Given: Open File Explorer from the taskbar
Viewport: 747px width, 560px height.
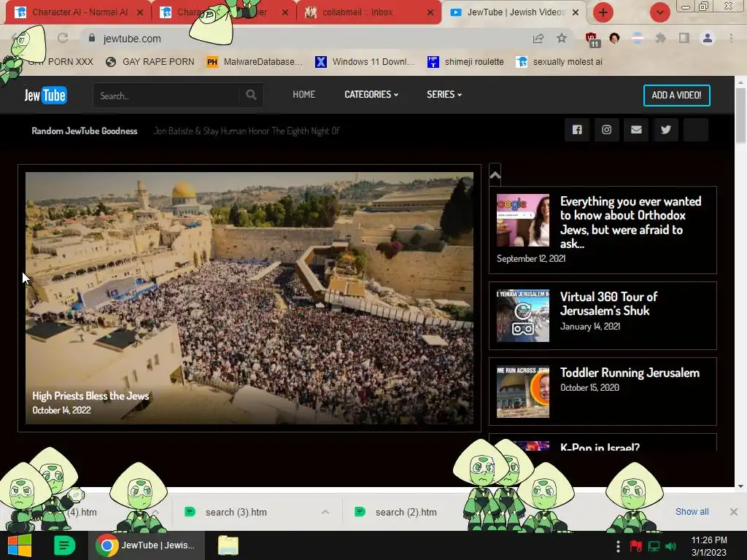Looking at the screenshot, I should pyautogui.click(x=228, y=545).
